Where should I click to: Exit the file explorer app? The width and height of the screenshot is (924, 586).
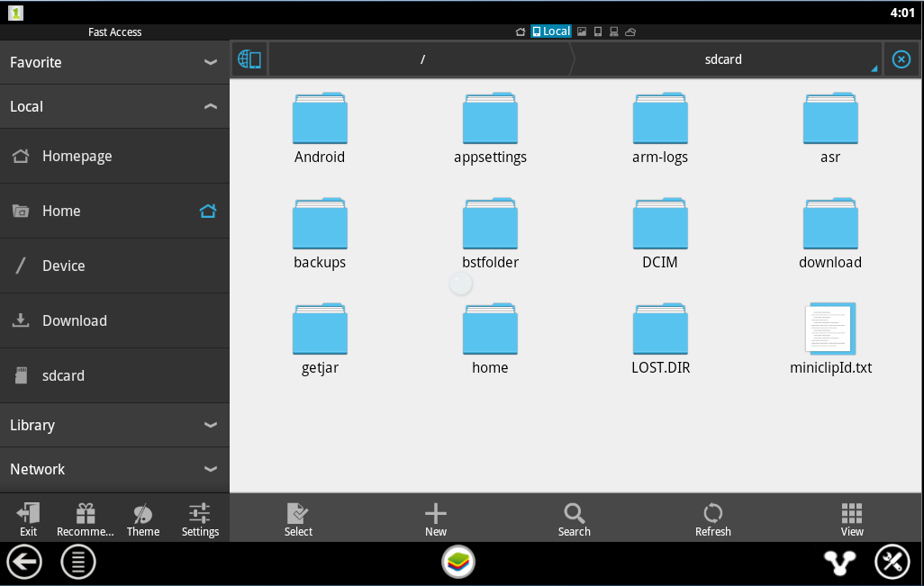coord(28,519)
